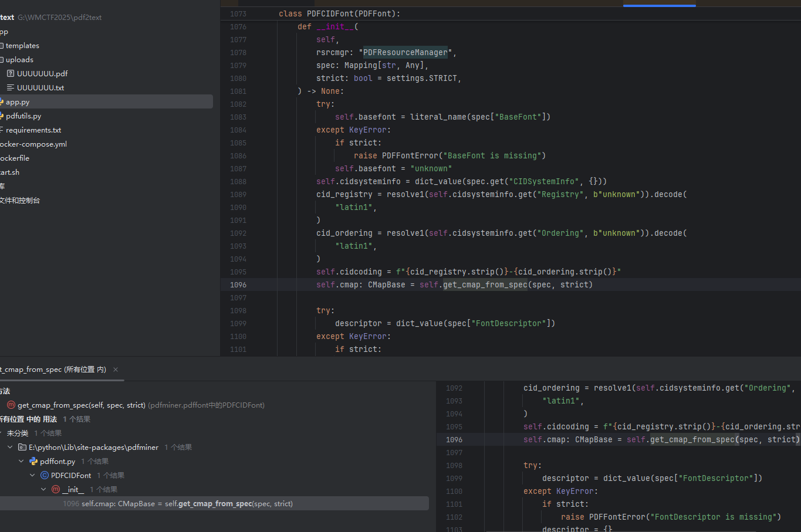Click line number 1096 in main editor gutter
801x532 pixels.
click(x=238, y=284)
